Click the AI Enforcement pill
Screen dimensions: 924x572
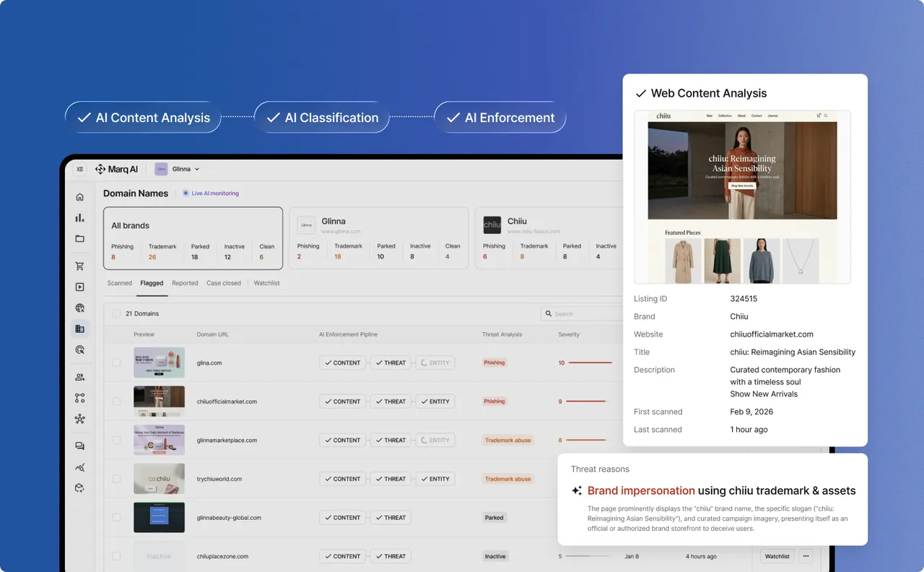500,118
